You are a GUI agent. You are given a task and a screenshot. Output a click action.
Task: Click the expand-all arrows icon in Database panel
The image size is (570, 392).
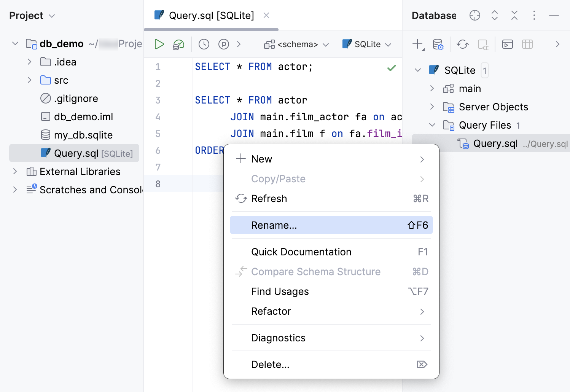[x=494, y=15]
